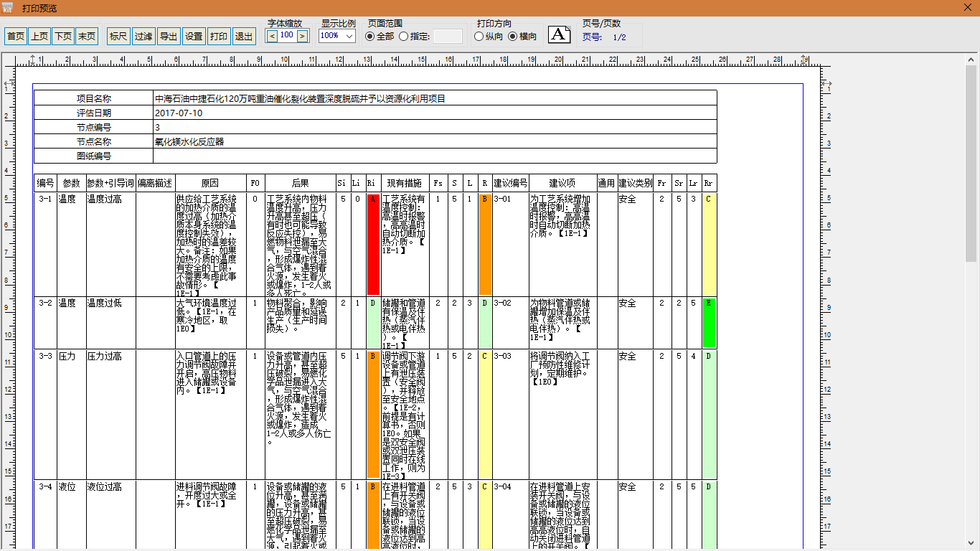Click the 建议项 column header
Image resolution: width=980 pixels, height=551 pixels.
(562, 183)
